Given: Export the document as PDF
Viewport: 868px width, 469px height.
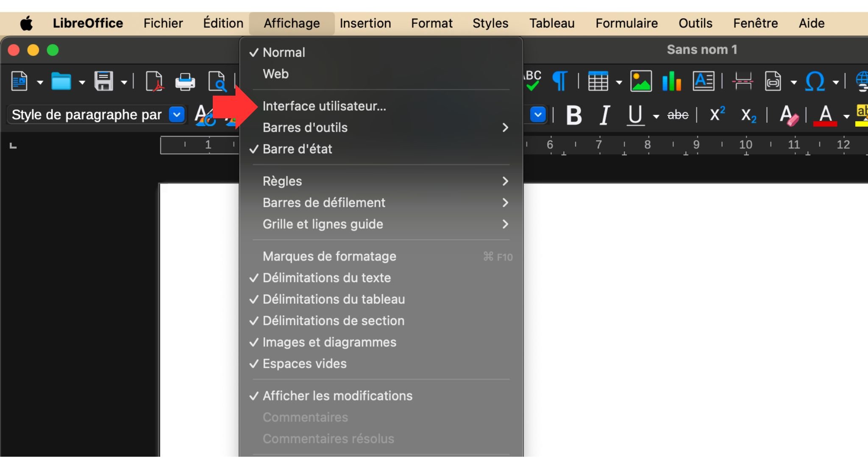Looking at the screenshot, I should [x=154, y=81].
